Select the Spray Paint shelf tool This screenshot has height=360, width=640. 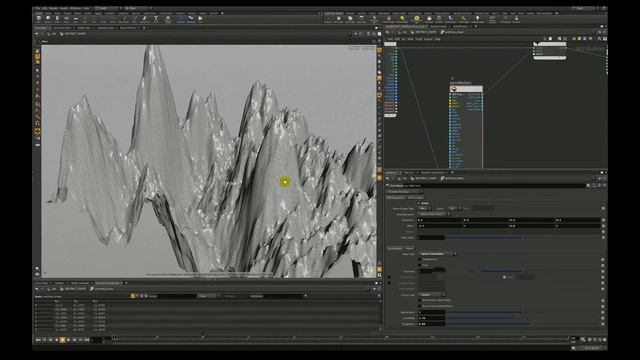tap(145, 18)
